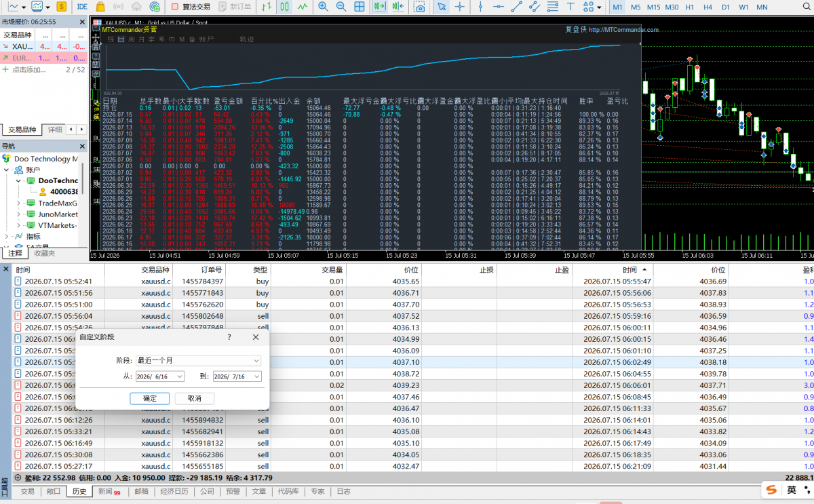Click the radio signals icon
The image size is (814, 504).
point(118,7)
